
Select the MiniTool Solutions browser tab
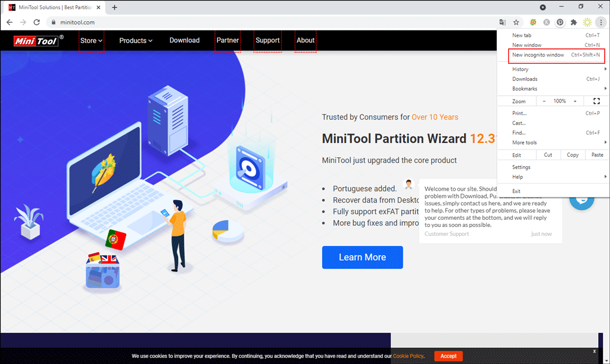(54, 7)
